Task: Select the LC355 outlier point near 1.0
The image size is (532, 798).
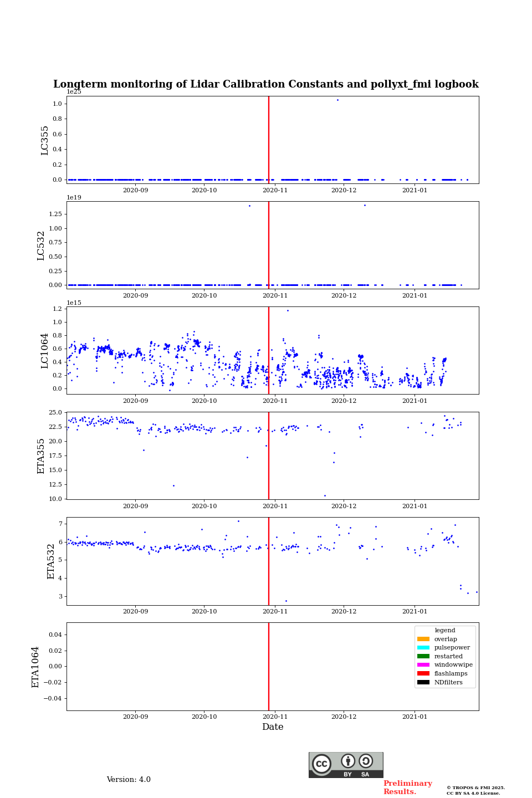Action: point(337,100)
